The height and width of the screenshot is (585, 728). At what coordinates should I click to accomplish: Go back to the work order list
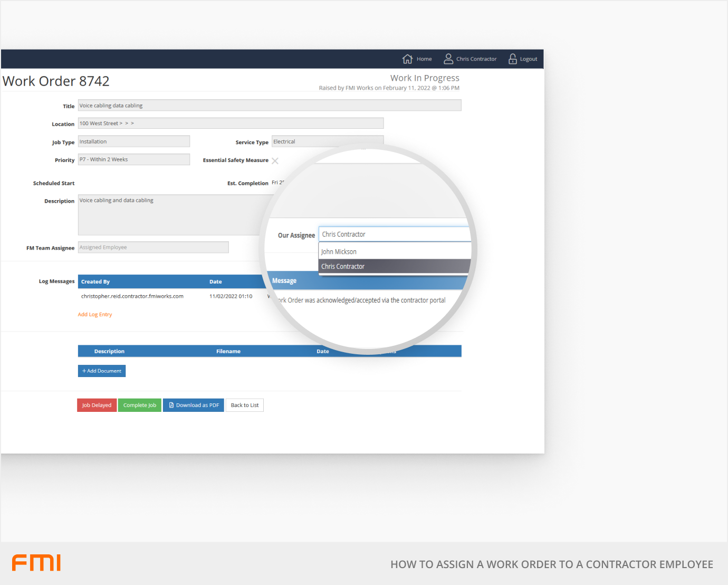(x=245, y=405)
